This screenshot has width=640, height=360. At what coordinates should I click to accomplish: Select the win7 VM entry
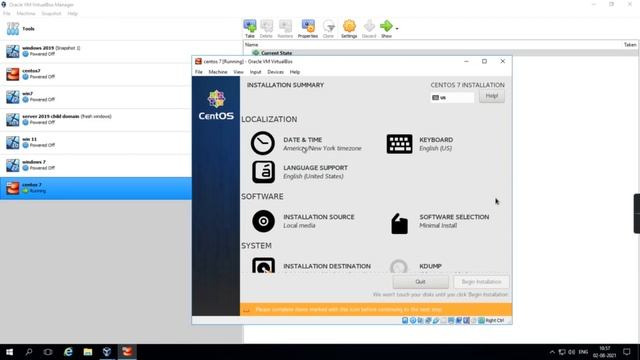[96, 97]
